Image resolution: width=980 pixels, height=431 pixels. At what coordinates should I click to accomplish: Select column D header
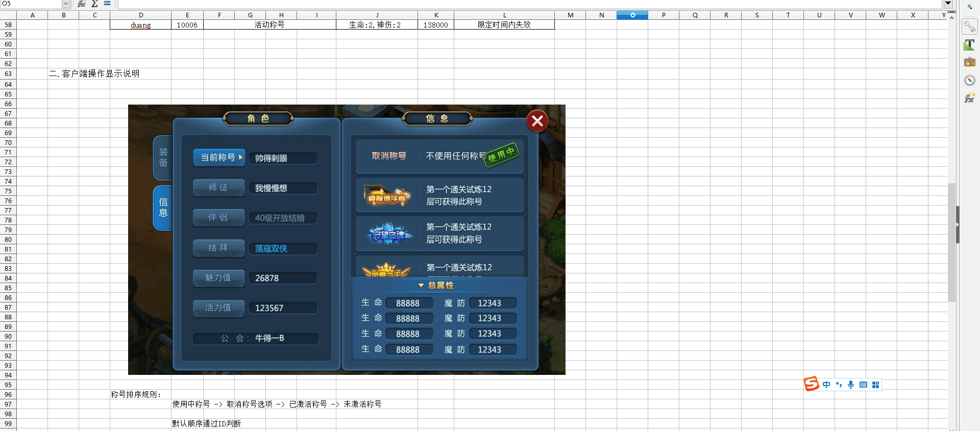141,15
